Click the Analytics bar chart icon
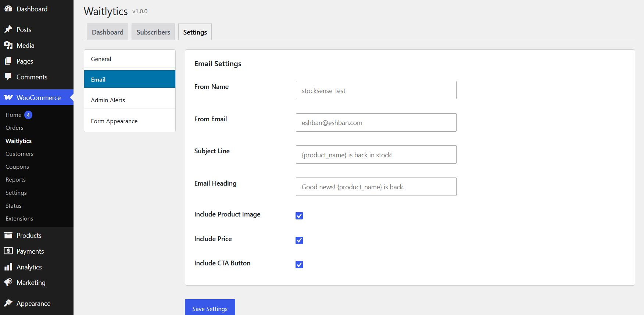Screen dimensions: 644x315 (x=8, y=267)
